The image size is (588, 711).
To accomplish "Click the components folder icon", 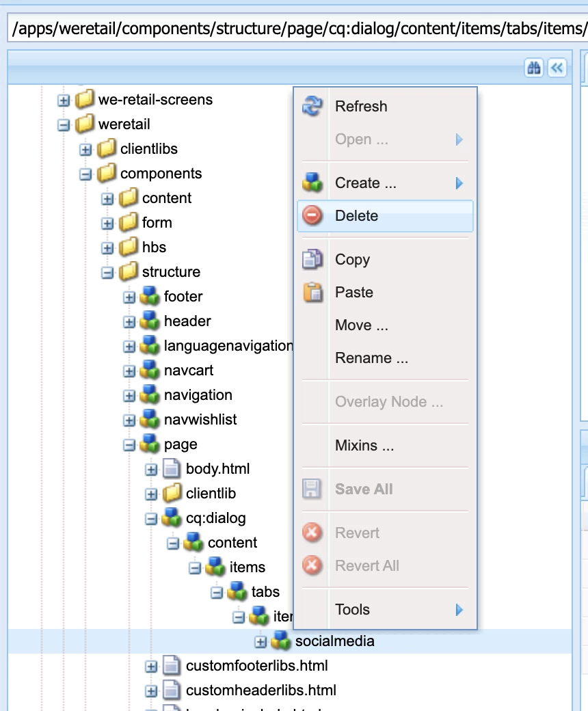I will pos(107,173).
